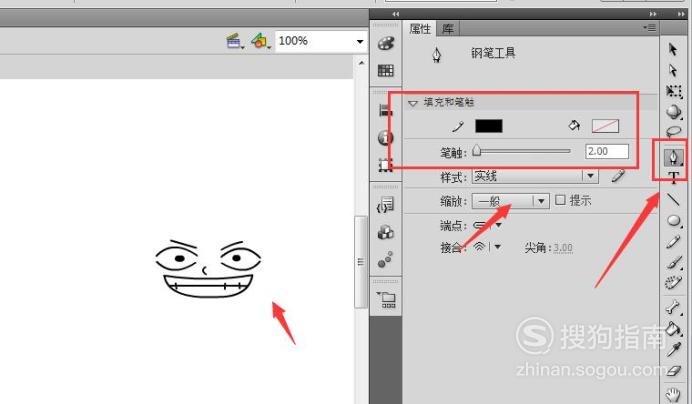This screenshot has width=692, height=404.
Task: Select the Brush tool
Action: coord(673,262)
